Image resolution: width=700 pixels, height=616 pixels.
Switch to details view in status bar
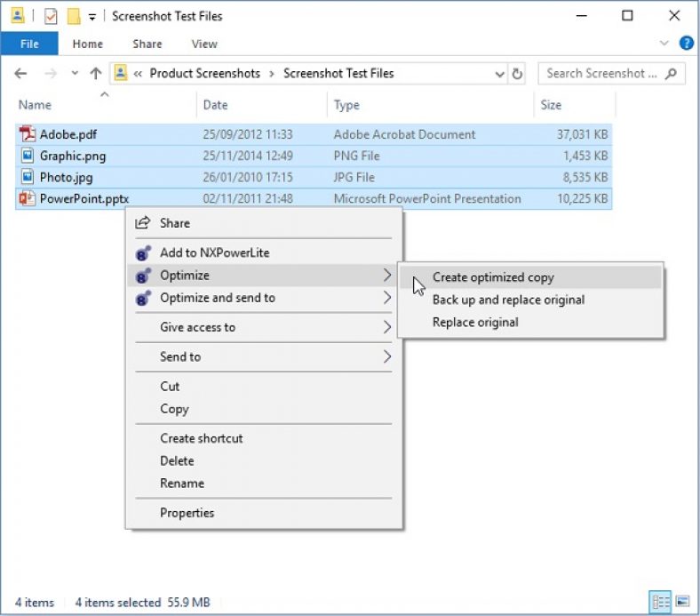(x=661, y=602)
